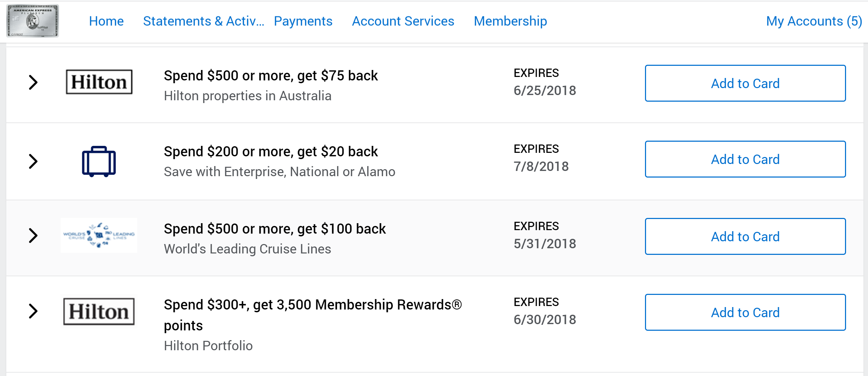The image size is (868, 376).
Task: Click Hilton logo for Membership Rewards offer
Action: 99,311
